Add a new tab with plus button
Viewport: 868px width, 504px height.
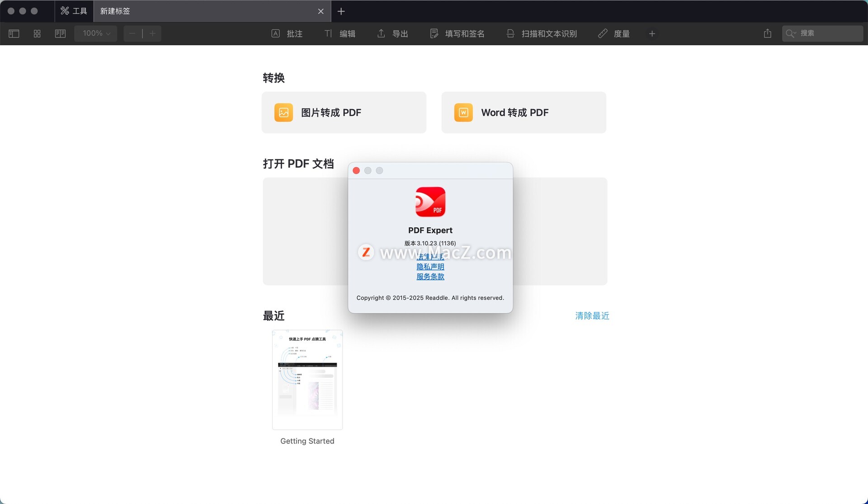coord(341,11)
